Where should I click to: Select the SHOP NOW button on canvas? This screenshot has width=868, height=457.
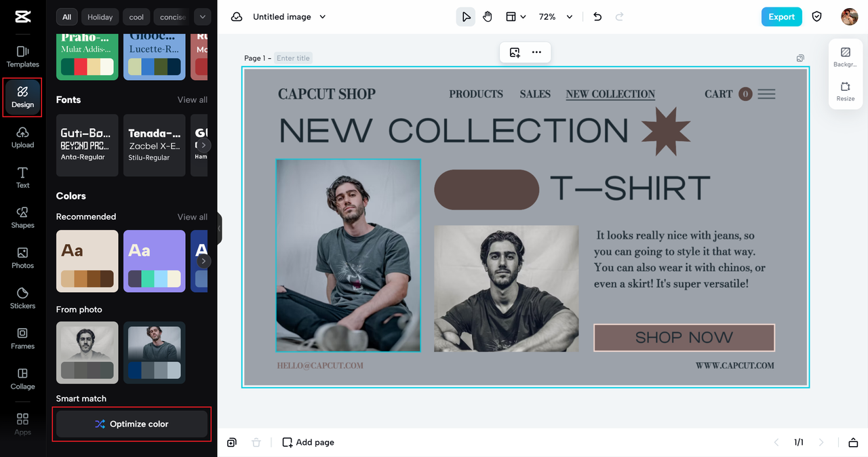pos(684,338)
